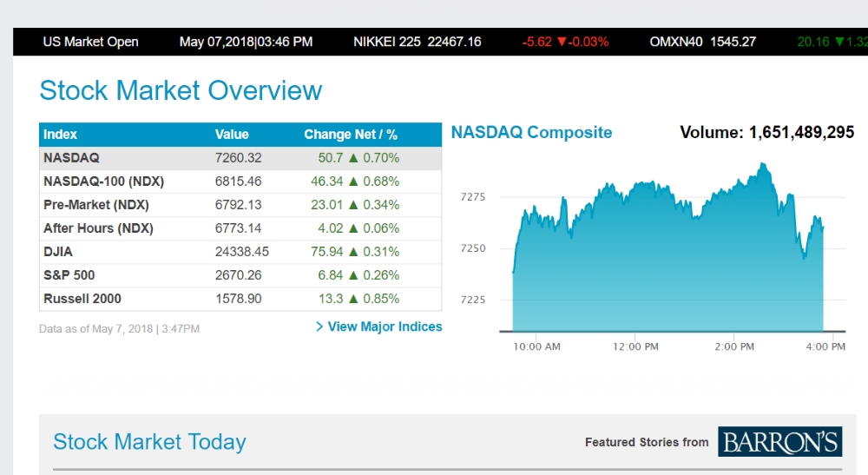Click the S&P 500 value 2670.26
868x475 pixels.
pyautogui.click(x=238, y=275)
